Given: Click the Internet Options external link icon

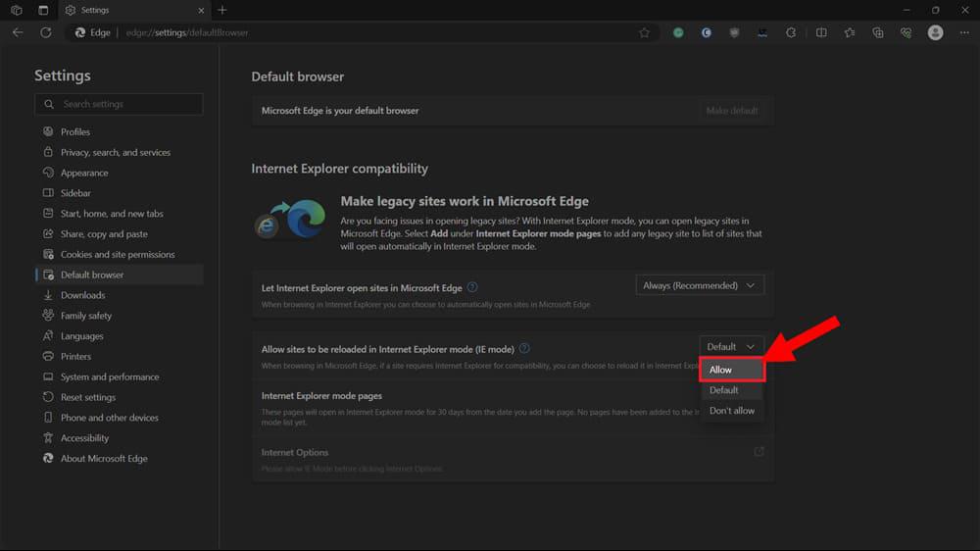Looking at the screenshot, I should [759, 452].
